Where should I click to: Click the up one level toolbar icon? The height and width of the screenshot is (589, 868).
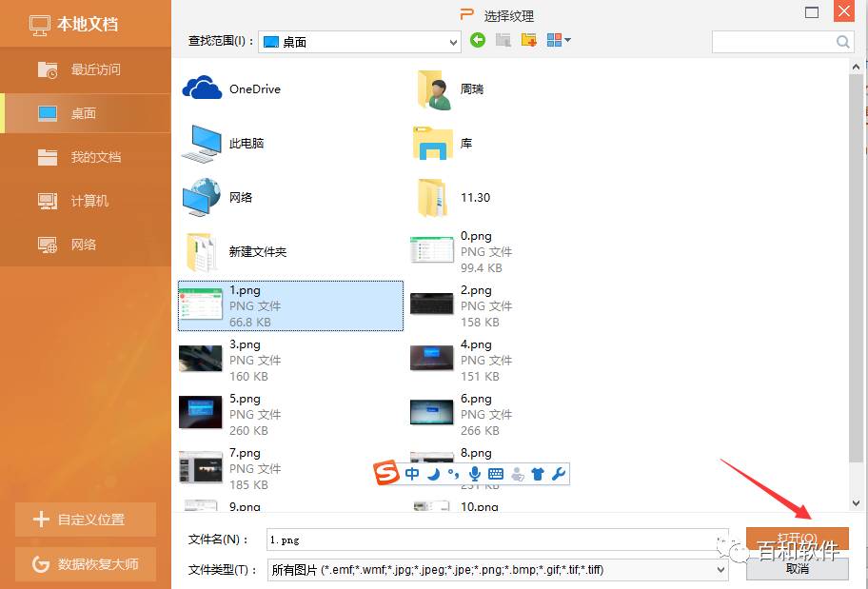[503, 40]
